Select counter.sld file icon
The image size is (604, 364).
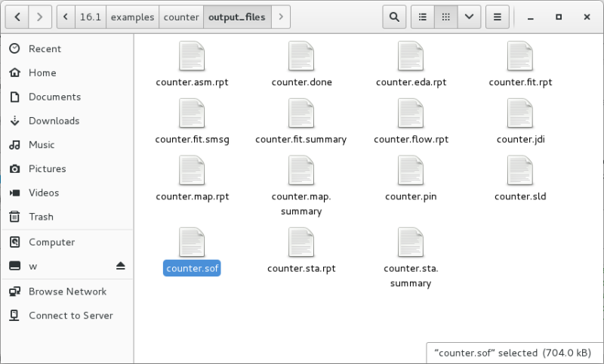(x=520, y=170)
